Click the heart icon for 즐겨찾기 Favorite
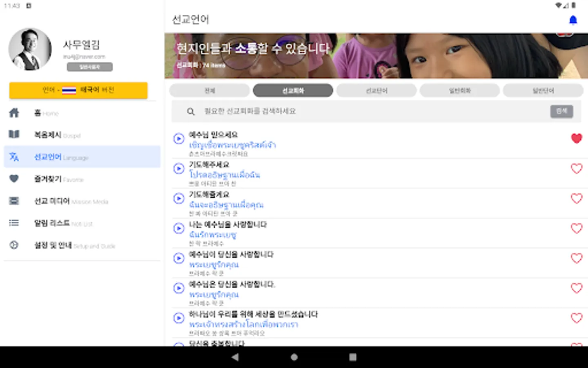 (x=14, y=179)
